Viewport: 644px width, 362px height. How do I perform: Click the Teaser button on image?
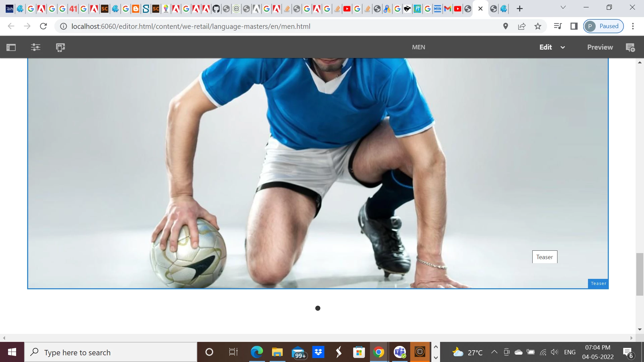(544, 257)
